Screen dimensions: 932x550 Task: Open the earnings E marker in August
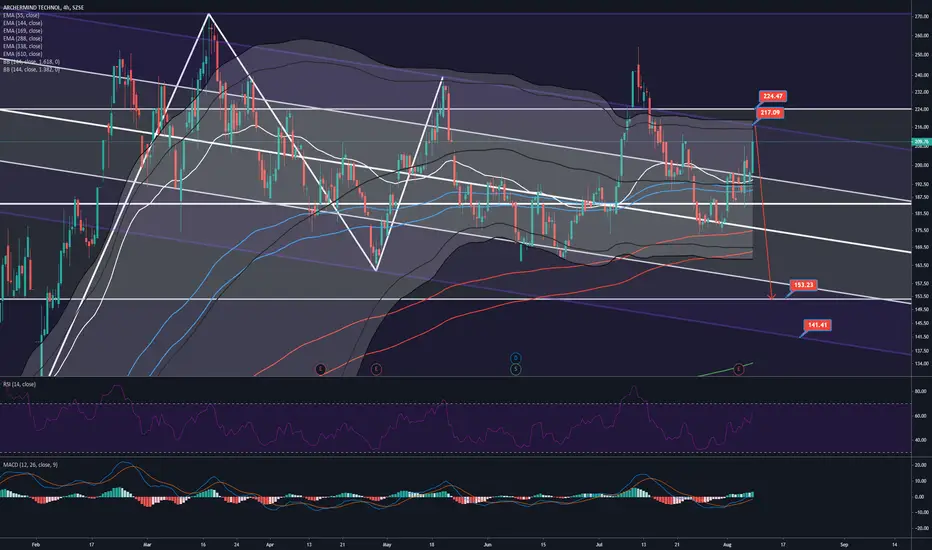pyautogui.click(x=739, y=369)
